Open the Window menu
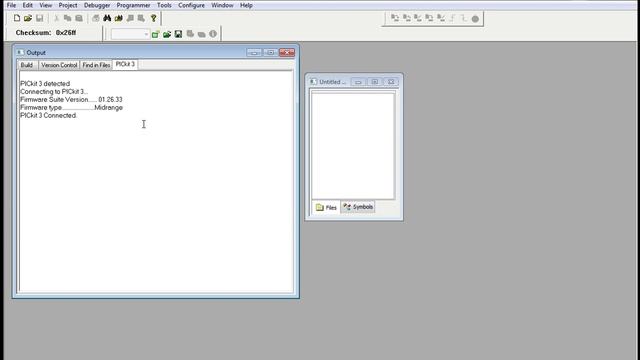Screen dimensions: 640x360 coord(222,5)
